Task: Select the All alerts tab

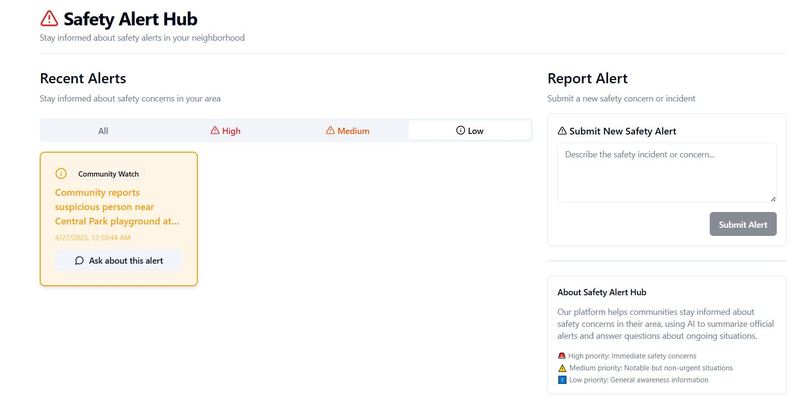Action: [x=103, y=131]
